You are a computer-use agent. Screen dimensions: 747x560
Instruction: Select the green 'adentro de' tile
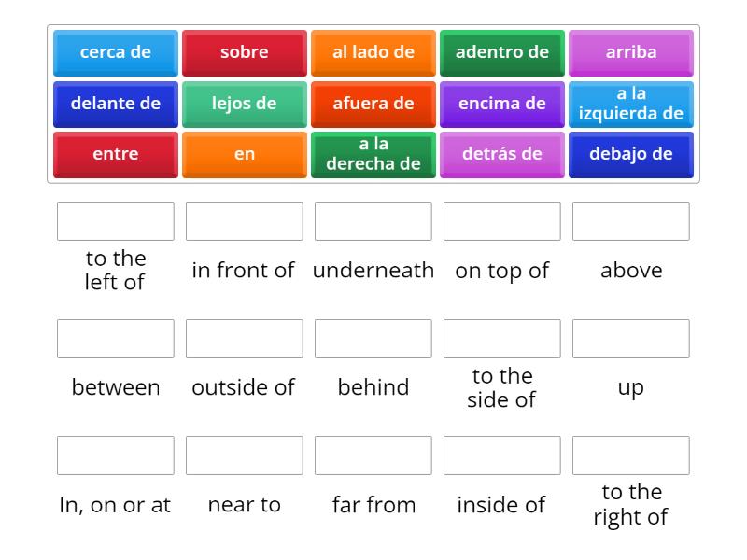point(502,52)
